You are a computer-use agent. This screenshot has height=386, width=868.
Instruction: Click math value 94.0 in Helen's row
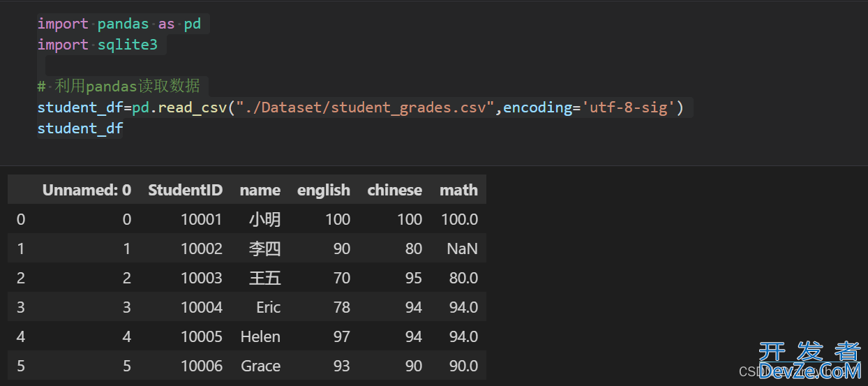pos(463,336)
